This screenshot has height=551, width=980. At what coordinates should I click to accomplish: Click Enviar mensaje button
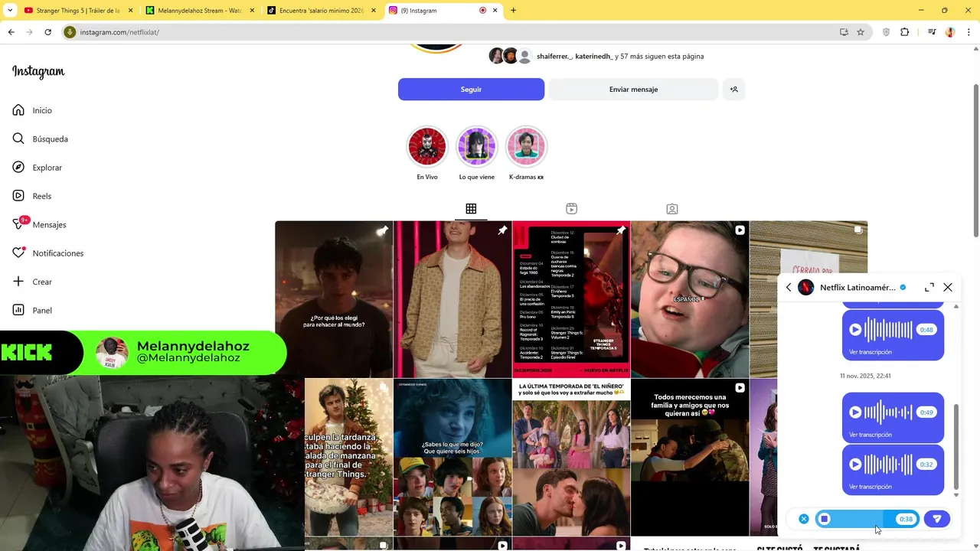[x=633, y=90]
